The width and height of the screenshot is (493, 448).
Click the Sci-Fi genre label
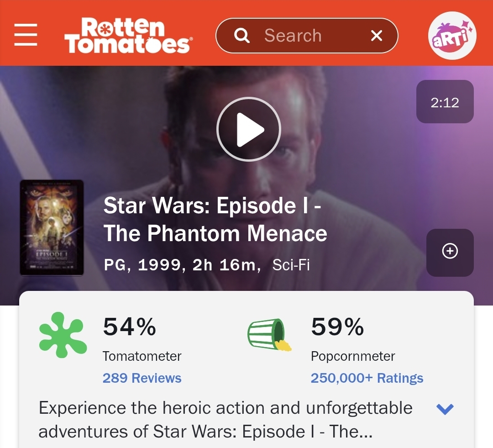(x=291, y=265)
